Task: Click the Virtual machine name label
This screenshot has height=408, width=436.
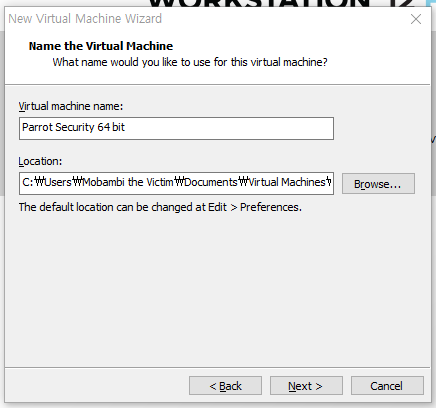Action: click(x=71, y=106)
